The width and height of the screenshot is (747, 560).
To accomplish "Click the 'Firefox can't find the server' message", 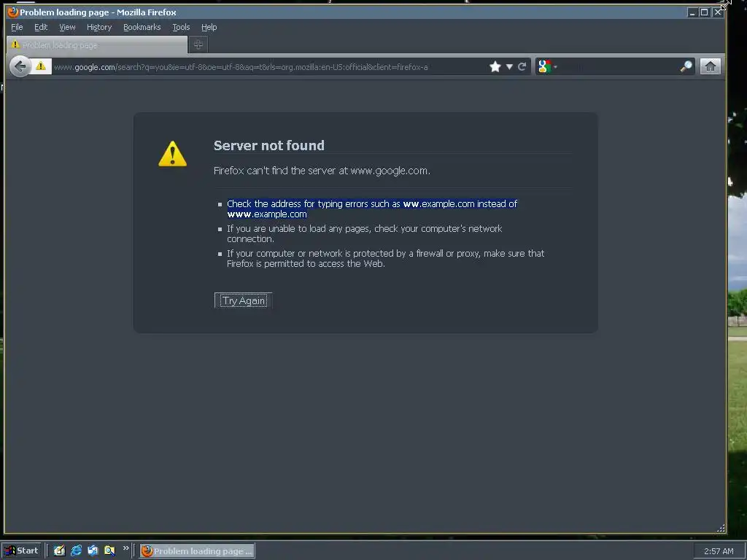I will [x=322, y=171].
